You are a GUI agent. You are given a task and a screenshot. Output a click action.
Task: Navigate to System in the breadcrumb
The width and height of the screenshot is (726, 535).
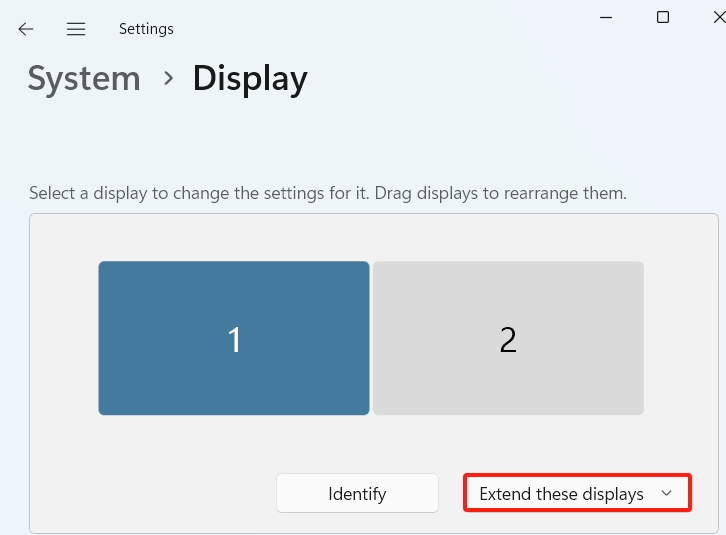coord(84,78)
